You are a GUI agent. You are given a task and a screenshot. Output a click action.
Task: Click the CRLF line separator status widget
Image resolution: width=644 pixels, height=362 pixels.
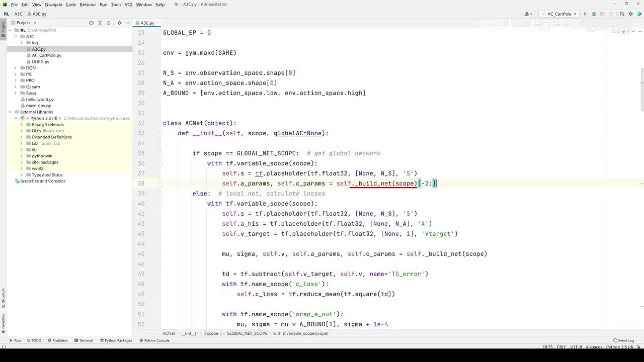(x=561, y=347)
